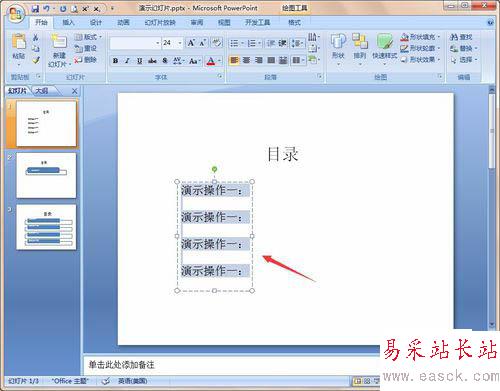Save the presentation from quick access toolbar
The width and height of the screenshot is (500, 391).
(35, 9)
